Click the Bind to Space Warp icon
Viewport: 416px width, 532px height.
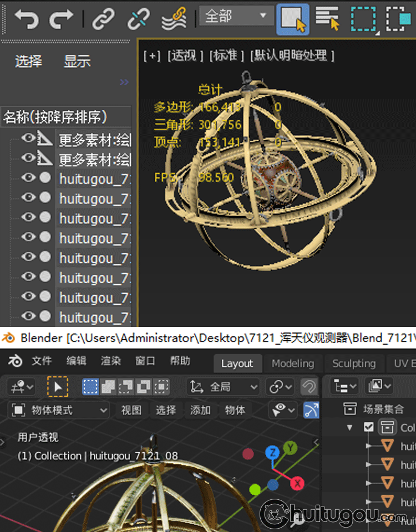click(174, 19)
